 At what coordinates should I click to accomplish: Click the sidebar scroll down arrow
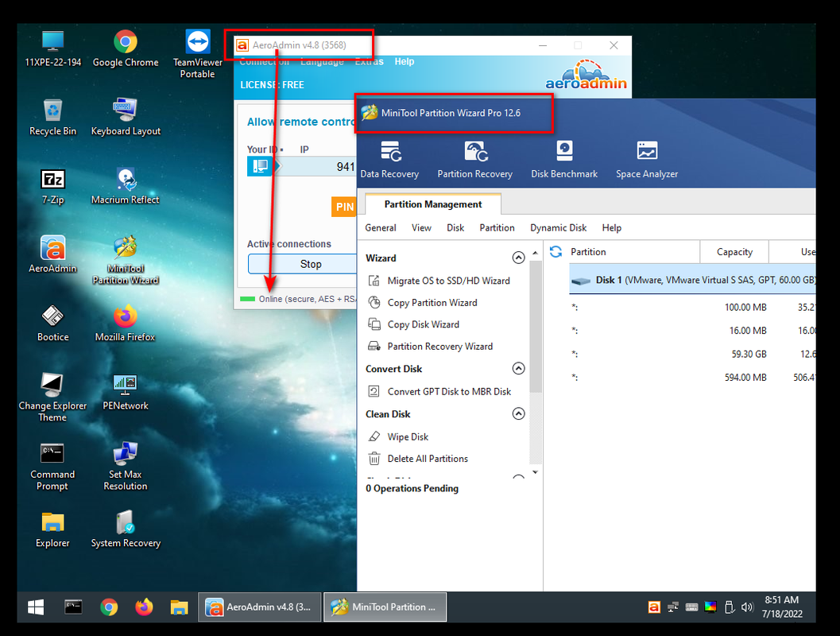coord(535,472)
